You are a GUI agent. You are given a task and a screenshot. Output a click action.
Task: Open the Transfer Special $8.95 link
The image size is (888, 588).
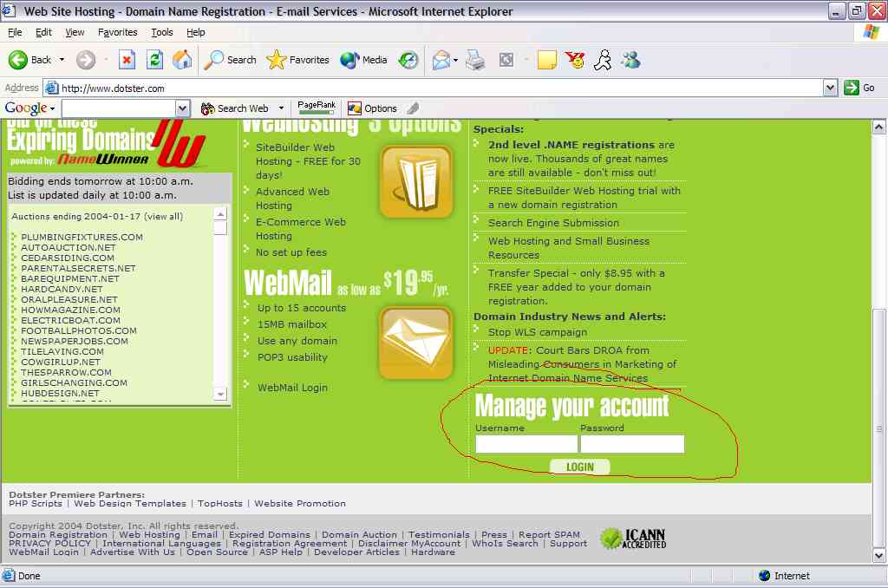point(577,287)
